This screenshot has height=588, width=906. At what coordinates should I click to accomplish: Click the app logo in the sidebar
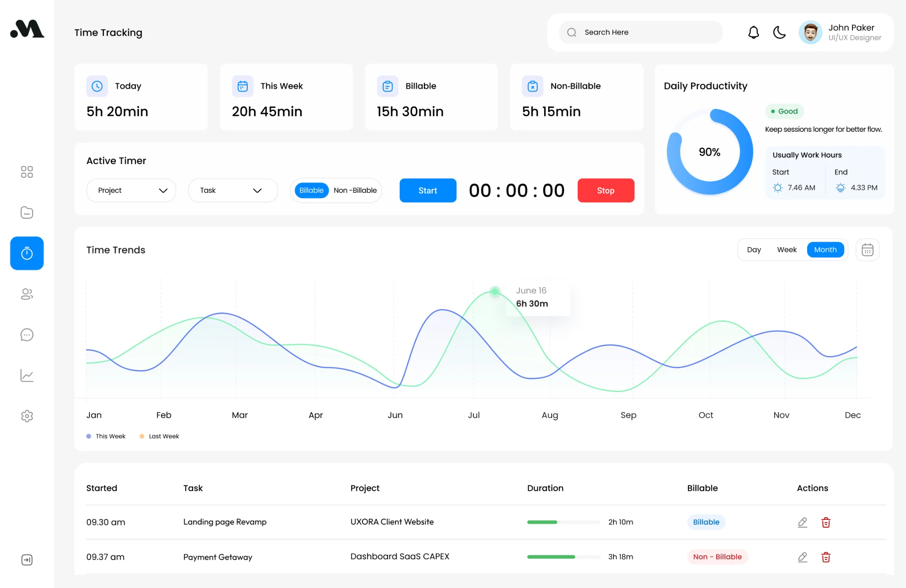tap(27, 29)
